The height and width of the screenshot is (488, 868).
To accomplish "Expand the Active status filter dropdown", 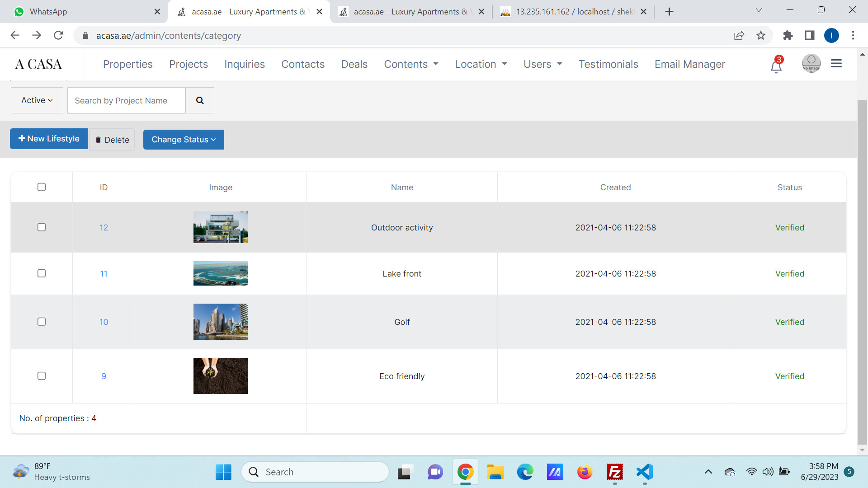I will [x=37, y=100].
